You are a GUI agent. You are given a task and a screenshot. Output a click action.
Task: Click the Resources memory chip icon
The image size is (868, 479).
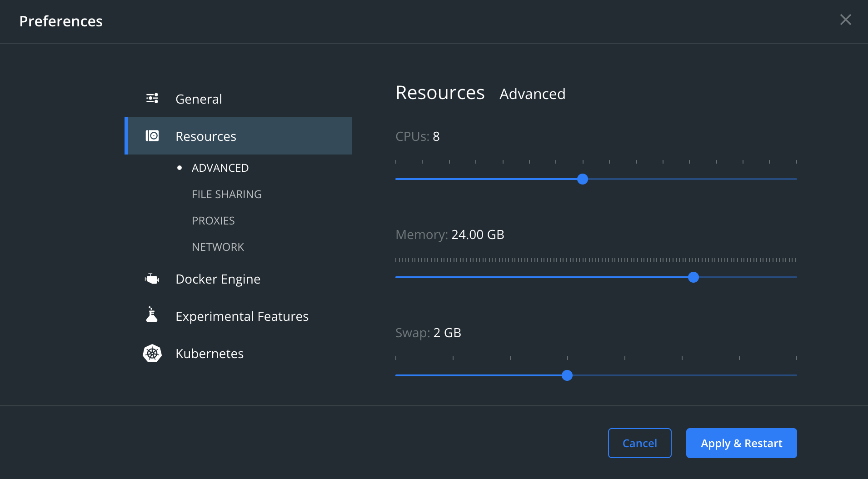pos(152,135)
